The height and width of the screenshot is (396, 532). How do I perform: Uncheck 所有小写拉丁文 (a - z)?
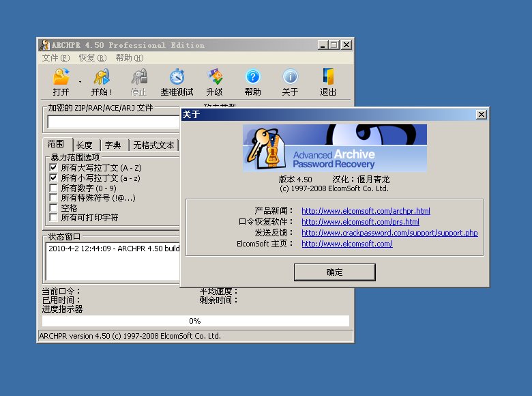pyautogui.click(x=53, y=178)
